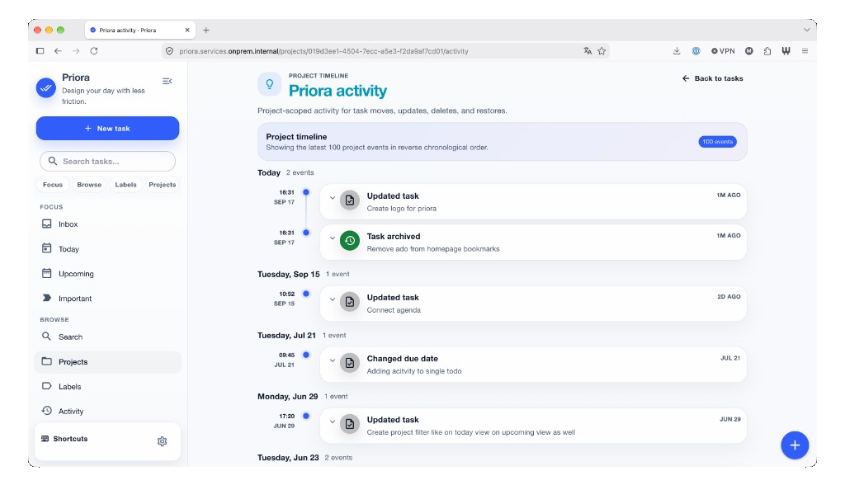Click the Upcoming calendar icon
The image size is (845, 504).
point(47,273)
